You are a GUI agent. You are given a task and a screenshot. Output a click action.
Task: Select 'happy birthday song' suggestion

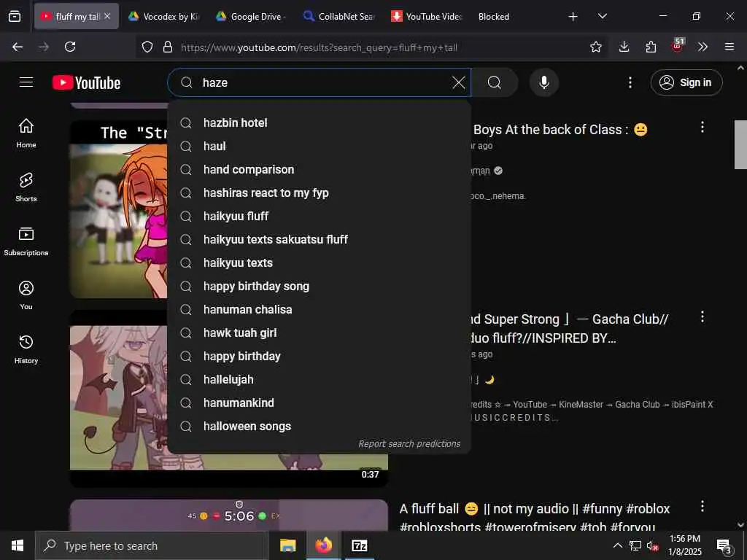(320, 286)
